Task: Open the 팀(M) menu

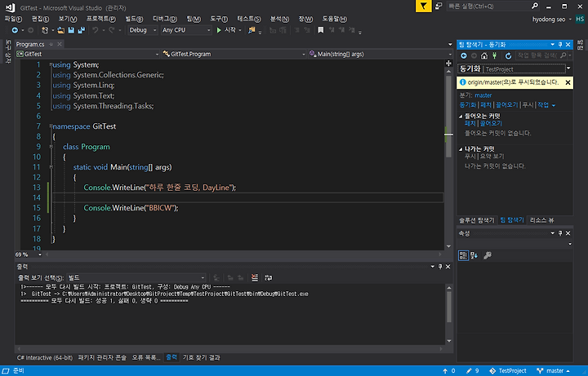Action: [x=194, y=19]
